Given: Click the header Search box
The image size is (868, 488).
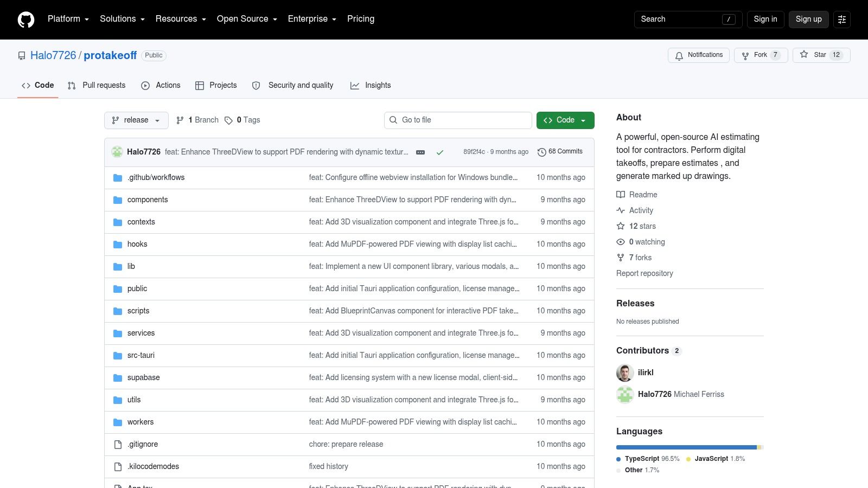Looking at the screenshot, I should [688, 19].
